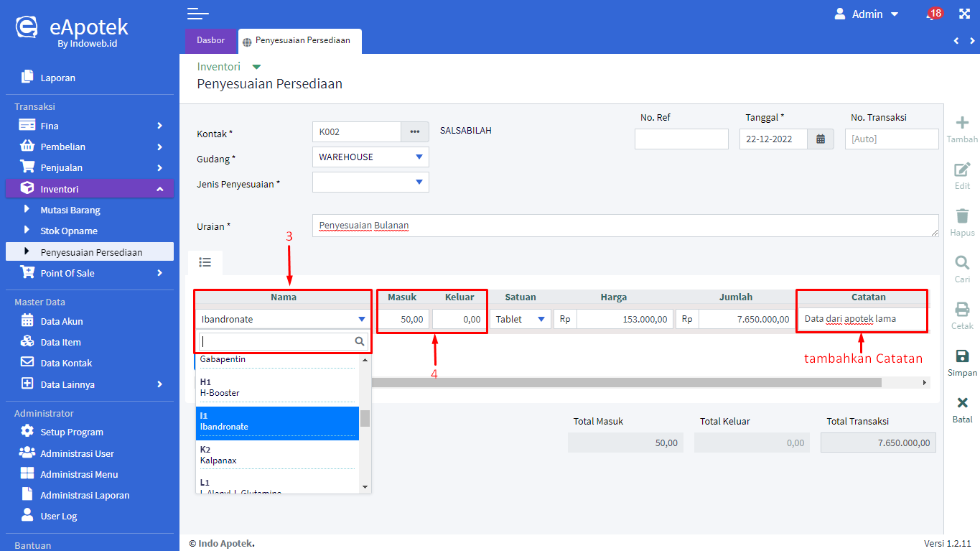
Task: Click the Cari search icon
Action: point(962,263)
